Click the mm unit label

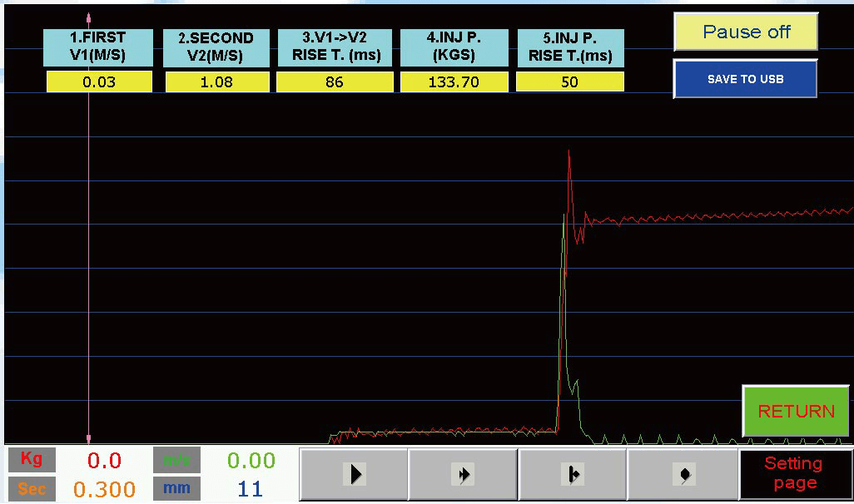coord(176,489)
